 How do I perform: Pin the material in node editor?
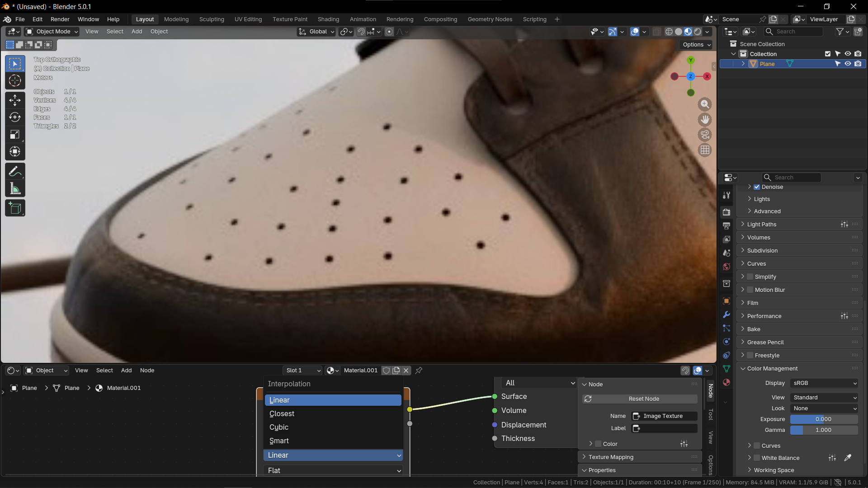tap(419, 371)
